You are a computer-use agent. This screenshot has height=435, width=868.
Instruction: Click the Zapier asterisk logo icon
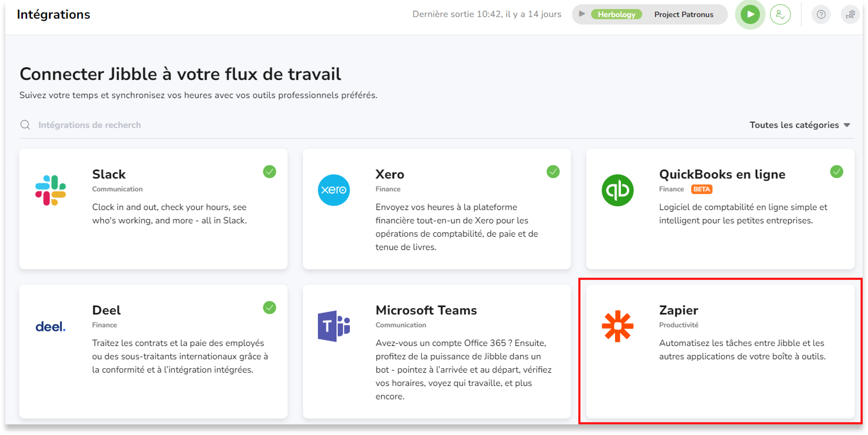[x=618, y=326]
